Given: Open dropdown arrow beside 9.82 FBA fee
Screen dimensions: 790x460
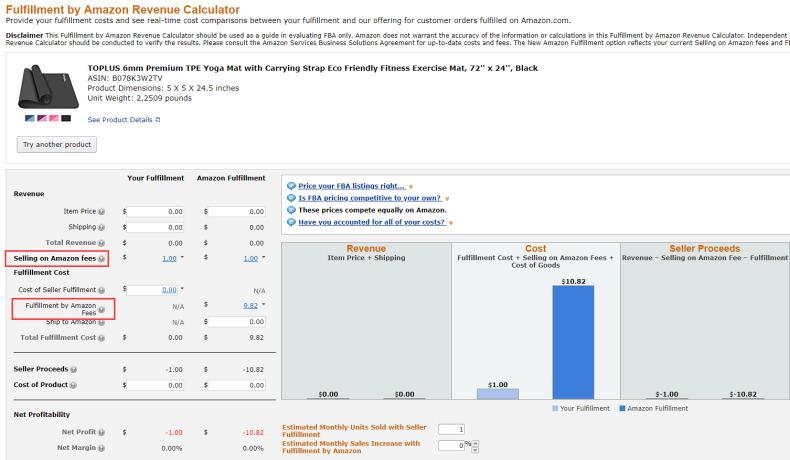Looking at the screenshot, I should pos(264,305).
